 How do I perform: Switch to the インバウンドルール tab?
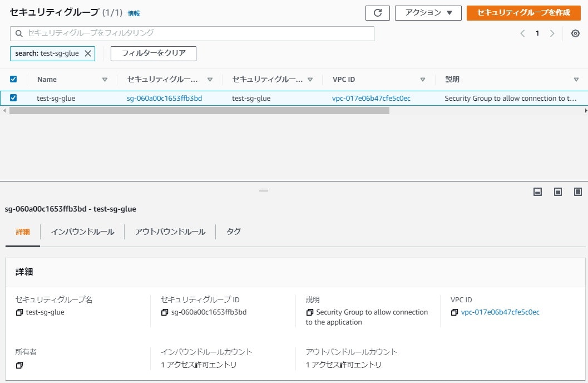pyautogui.click(x=82, y=232)
